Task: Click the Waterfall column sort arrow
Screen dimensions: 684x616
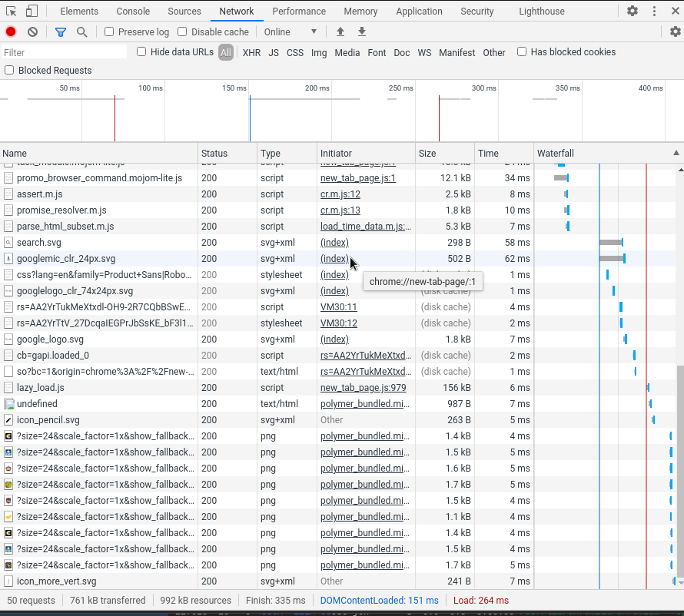Action: pyautogui.click(x=676, y=154)
